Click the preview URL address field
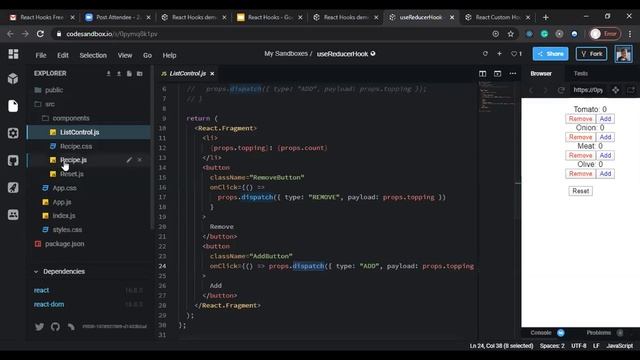This screenshot has width=640, height=360. point(588,90)
